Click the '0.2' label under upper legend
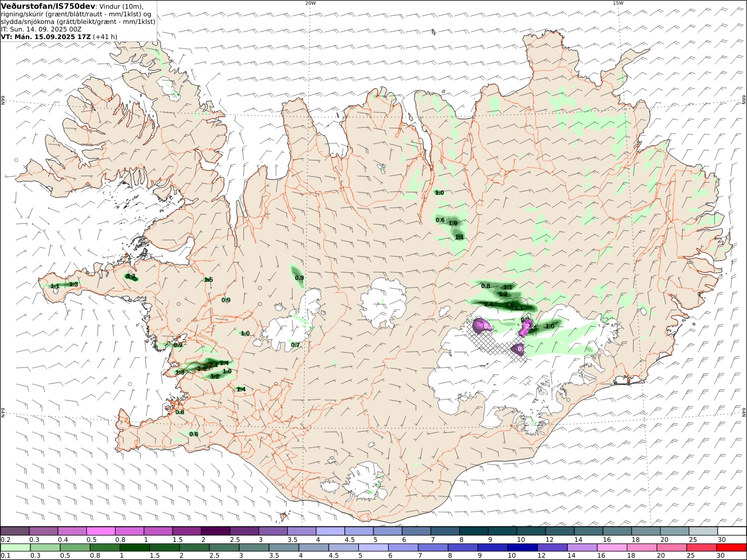The height and width of the screenshot is (560, 747). tap(5, 540)
